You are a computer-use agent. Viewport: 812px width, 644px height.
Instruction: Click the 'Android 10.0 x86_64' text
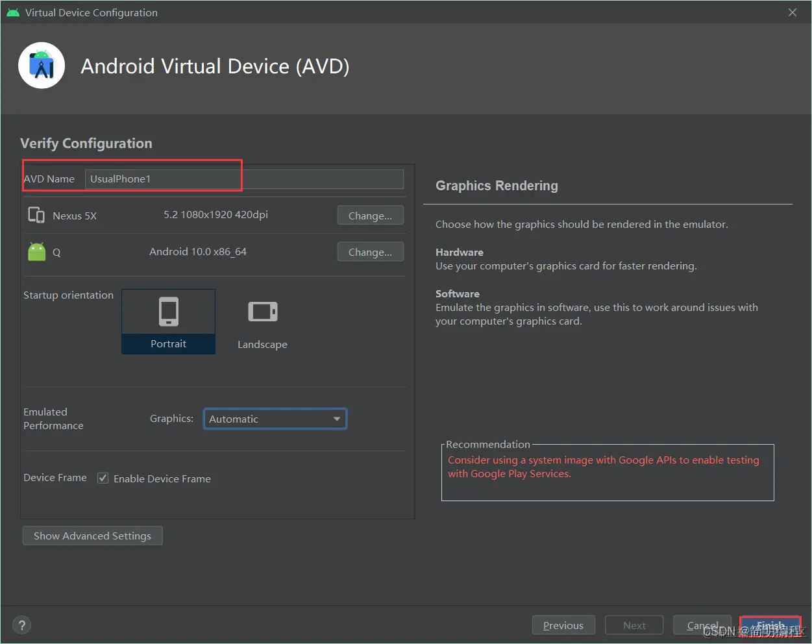(198, 252)
